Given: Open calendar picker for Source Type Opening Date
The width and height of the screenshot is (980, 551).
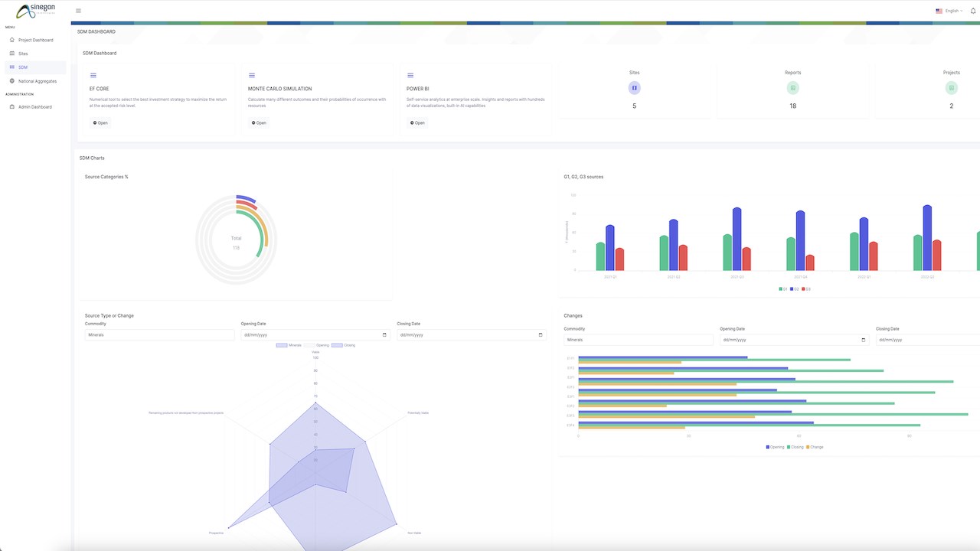Looking at the screenshot, I should click(x=384, y=335).
